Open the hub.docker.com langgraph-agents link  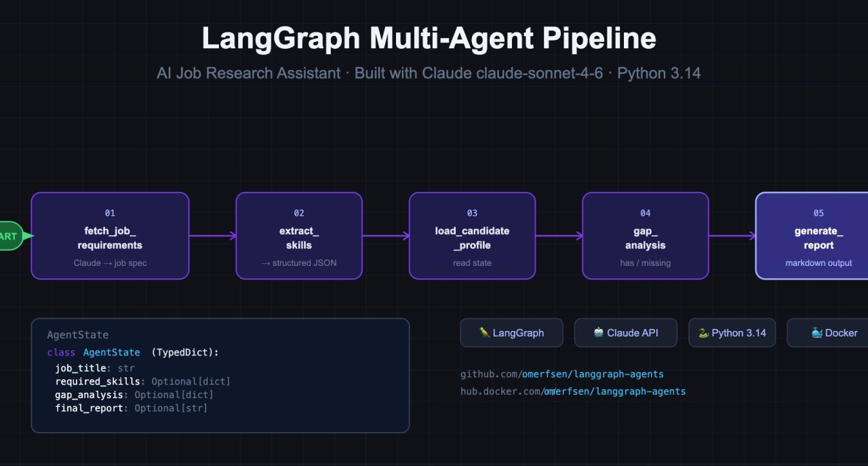[573, 391]
